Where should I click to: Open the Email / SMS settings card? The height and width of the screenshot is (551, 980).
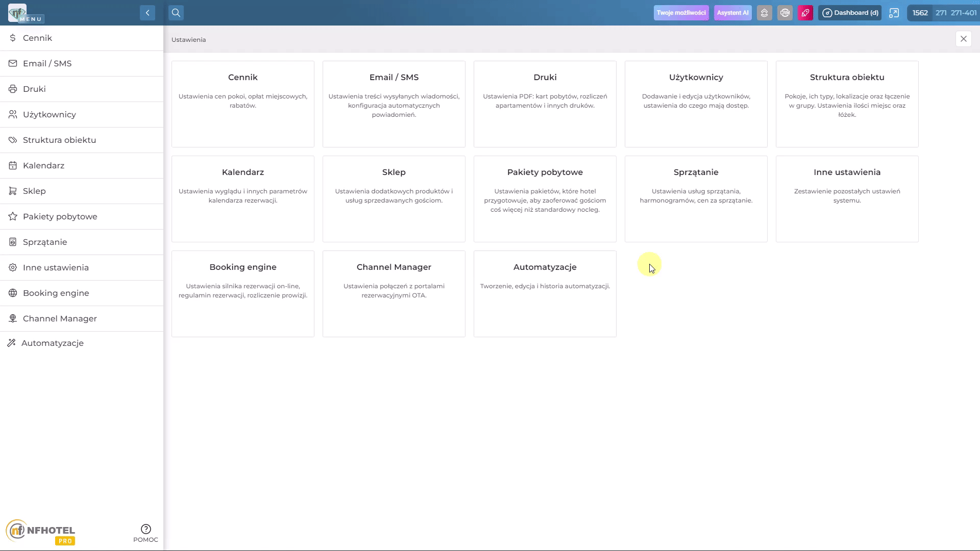(394, 104)
